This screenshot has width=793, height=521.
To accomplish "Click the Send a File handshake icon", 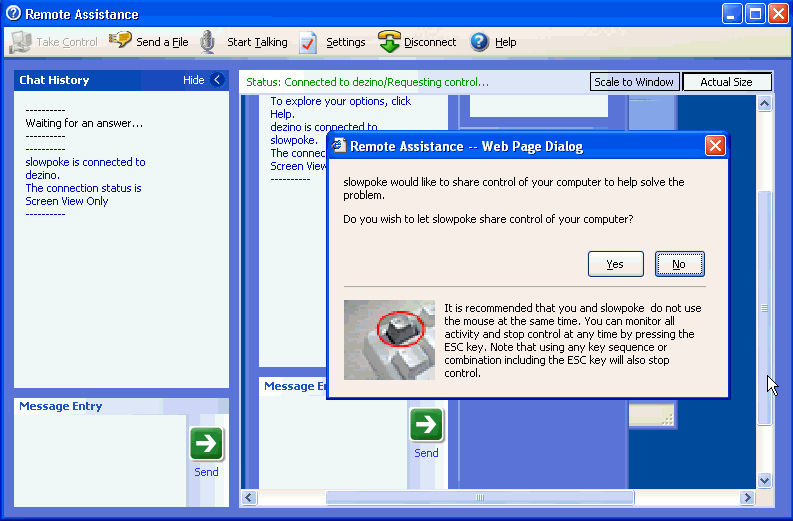I will click(120, 40).
